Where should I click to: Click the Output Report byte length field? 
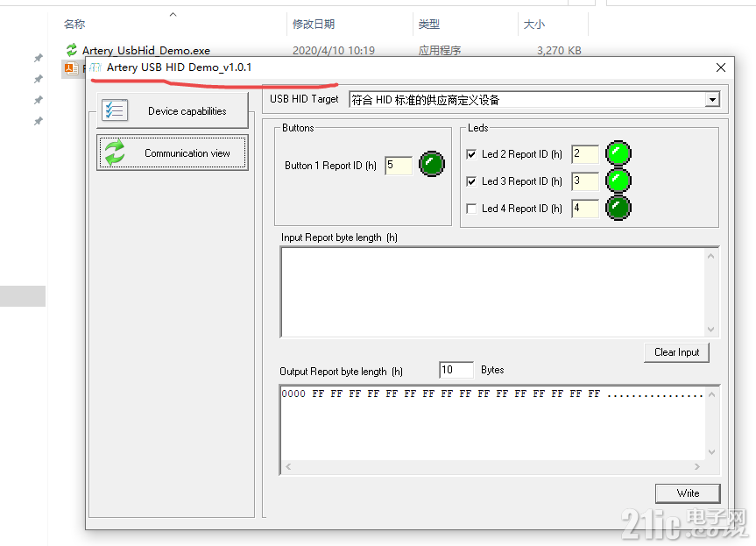click(x=456, y=370)
